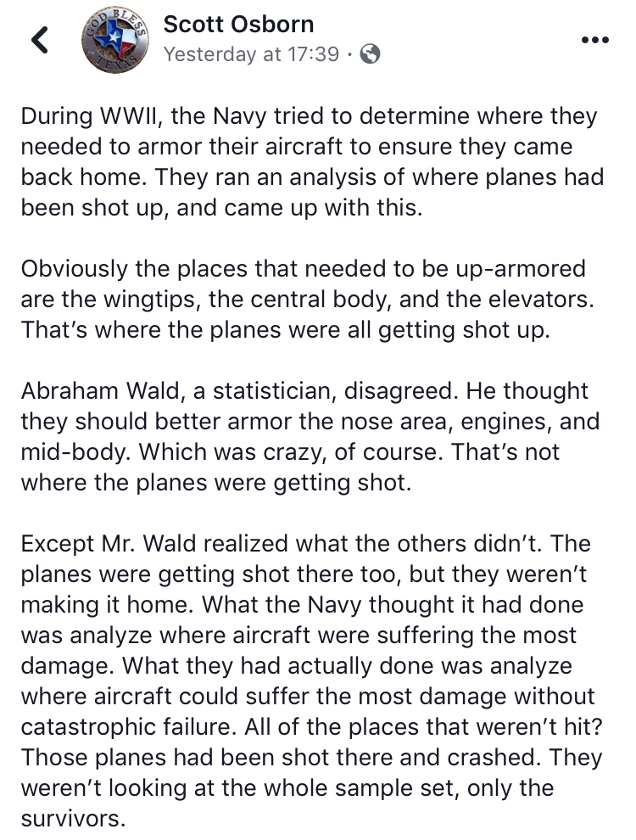Click the line starting 'Except Mr. Wald realized'
636x840 pixels.
pos(305,544)
